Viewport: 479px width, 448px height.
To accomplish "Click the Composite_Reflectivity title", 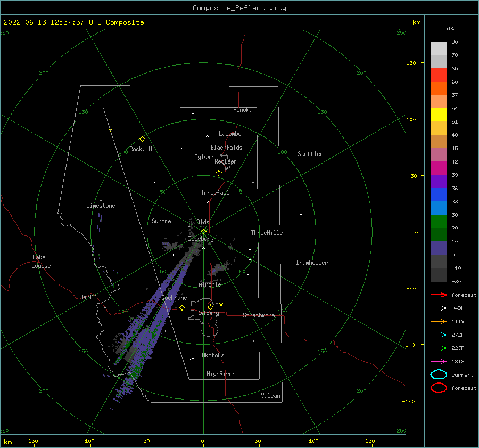I will click(x=239, y=8).
